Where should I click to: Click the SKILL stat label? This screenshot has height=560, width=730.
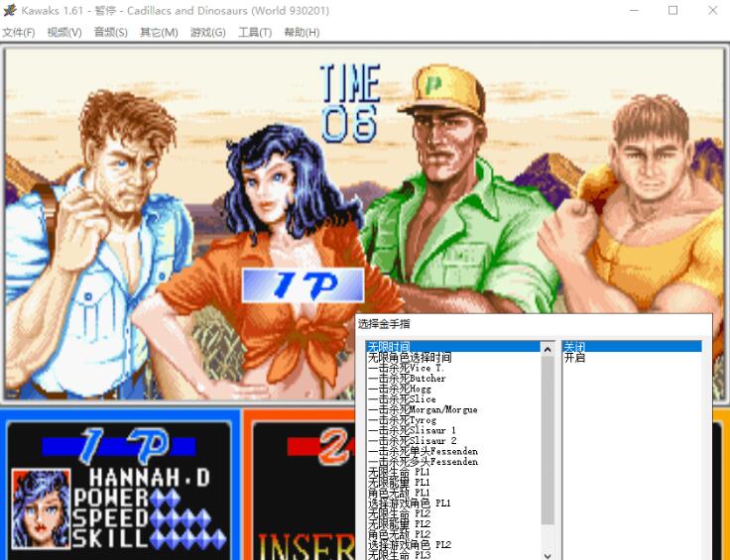(111, 538)
